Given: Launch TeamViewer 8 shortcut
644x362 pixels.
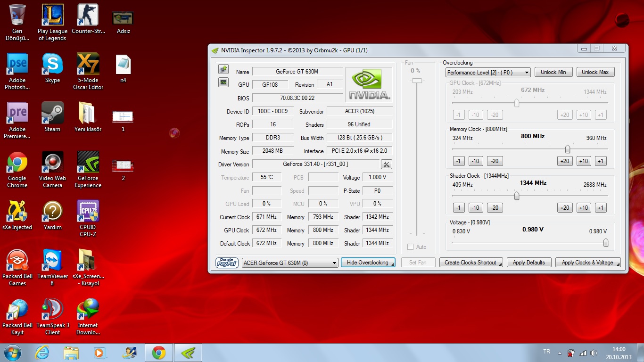Looking at the screenshot, I should pos(52,267).
